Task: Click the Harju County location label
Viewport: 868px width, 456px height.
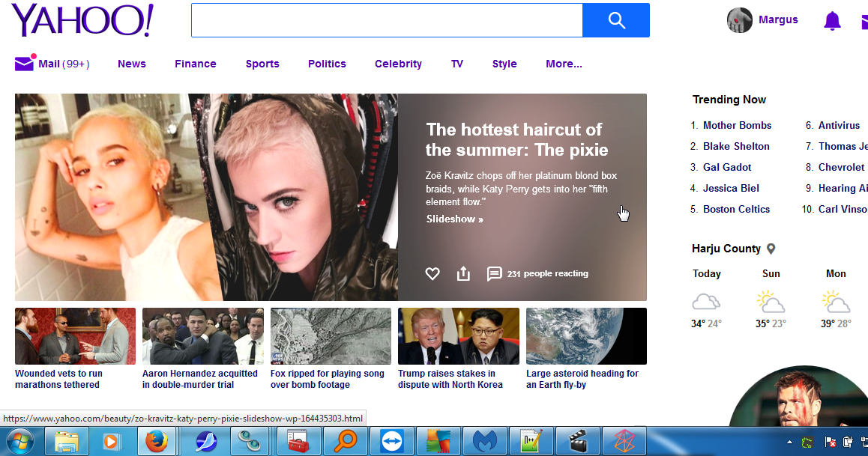Action: pos(726,249)
